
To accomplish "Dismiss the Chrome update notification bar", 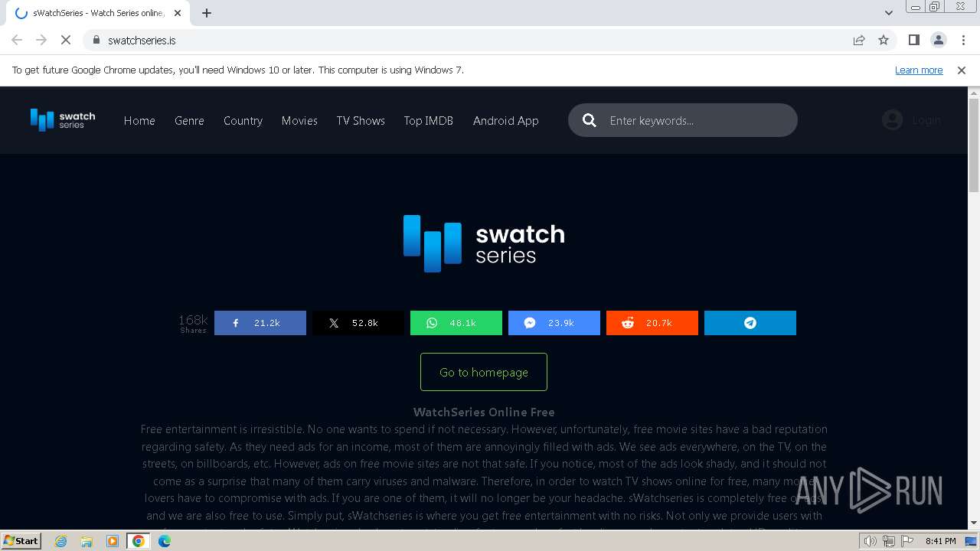I will click(962, 70).
